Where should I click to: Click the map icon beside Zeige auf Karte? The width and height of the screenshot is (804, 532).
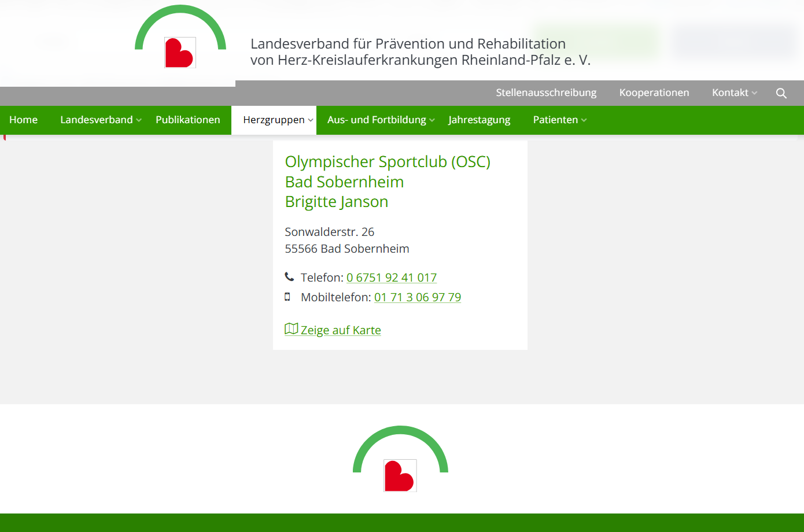point(291,329)
